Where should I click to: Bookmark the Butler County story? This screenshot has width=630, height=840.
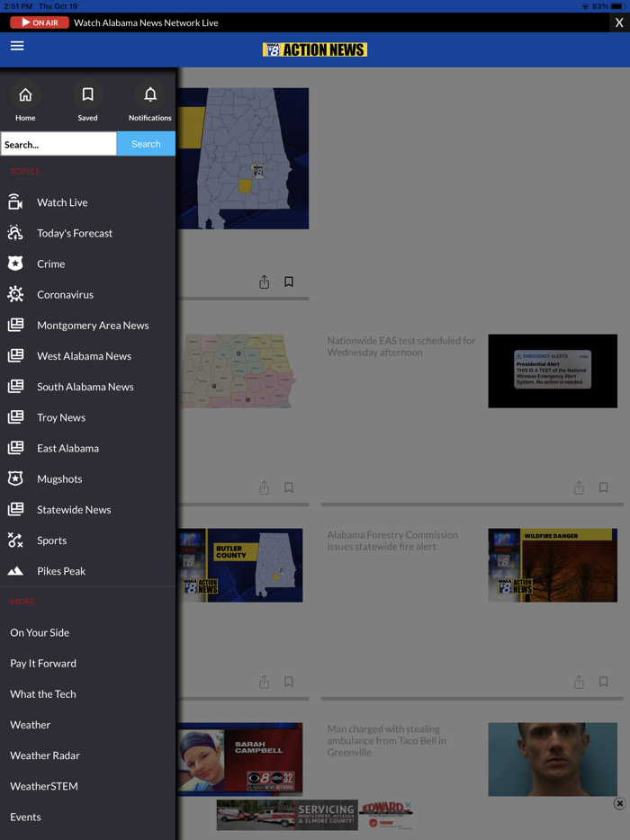[x=289, y=682]
